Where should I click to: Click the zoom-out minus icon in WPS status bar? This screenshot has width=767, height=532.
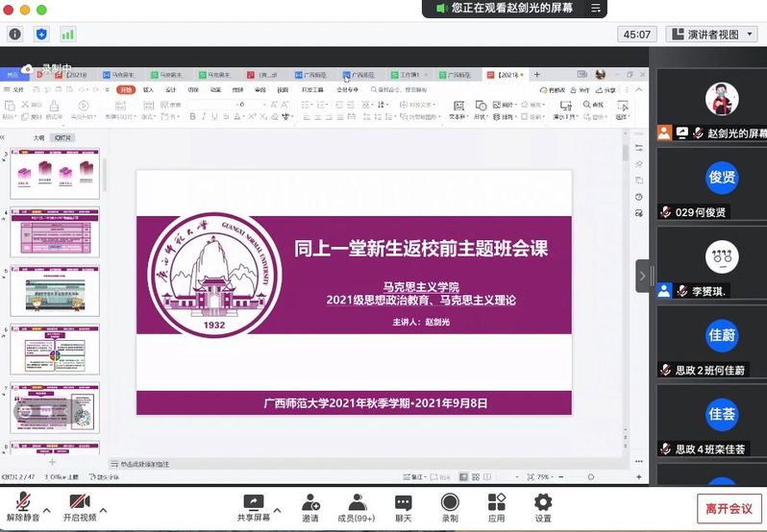(x=560, y=477)
